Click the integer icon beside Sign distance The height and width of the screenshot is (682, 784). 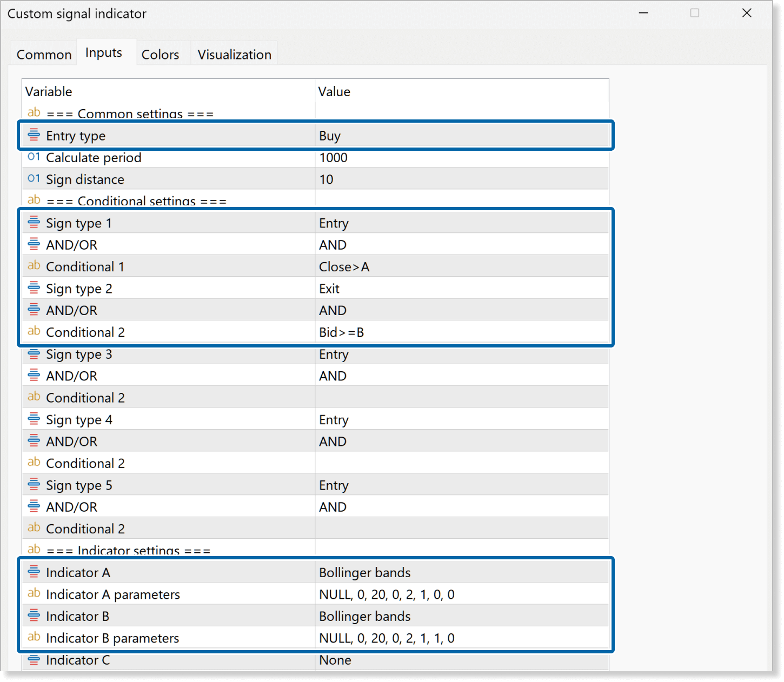point(34,179)
